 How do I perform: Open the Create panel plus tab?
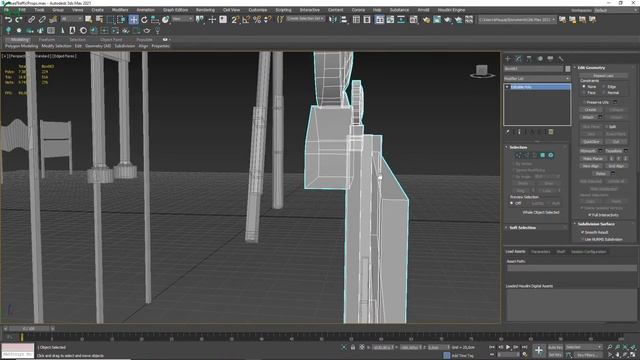(x=508, y=59)
